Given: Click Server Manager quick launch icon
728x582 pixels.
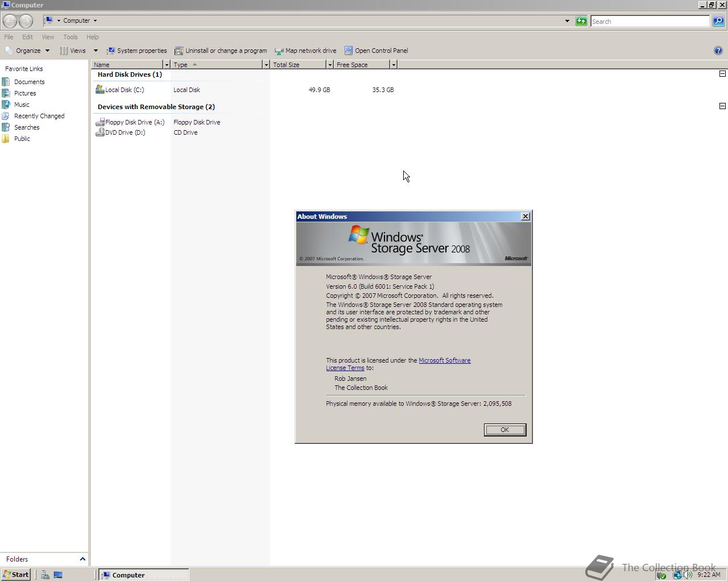Looking at the screenshot, I should coord(45,575).
